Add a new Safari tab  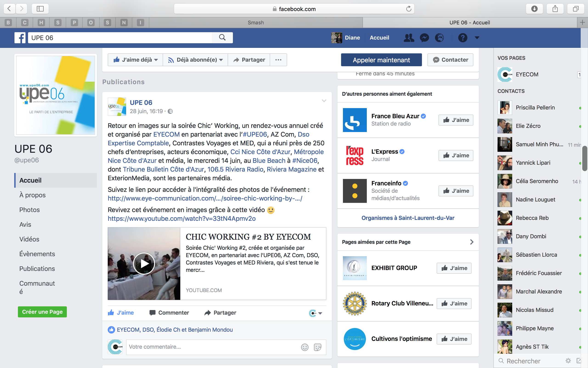(582, 23)
